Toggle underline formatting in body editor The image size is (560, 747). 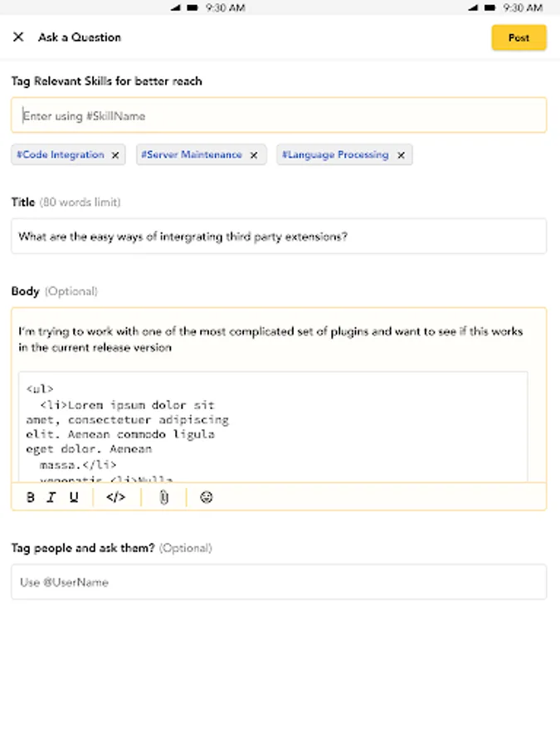(74, 498)
